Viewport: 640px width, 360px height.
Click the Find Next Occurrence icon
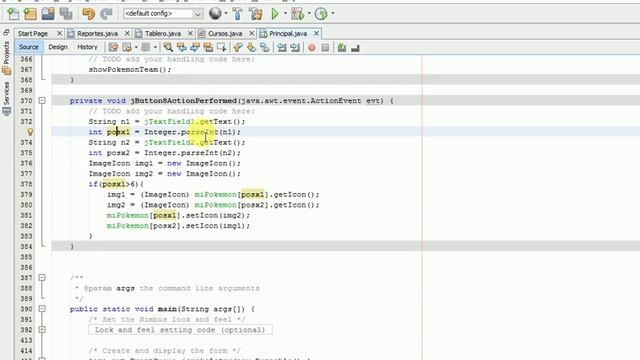(x=195, y=48)
